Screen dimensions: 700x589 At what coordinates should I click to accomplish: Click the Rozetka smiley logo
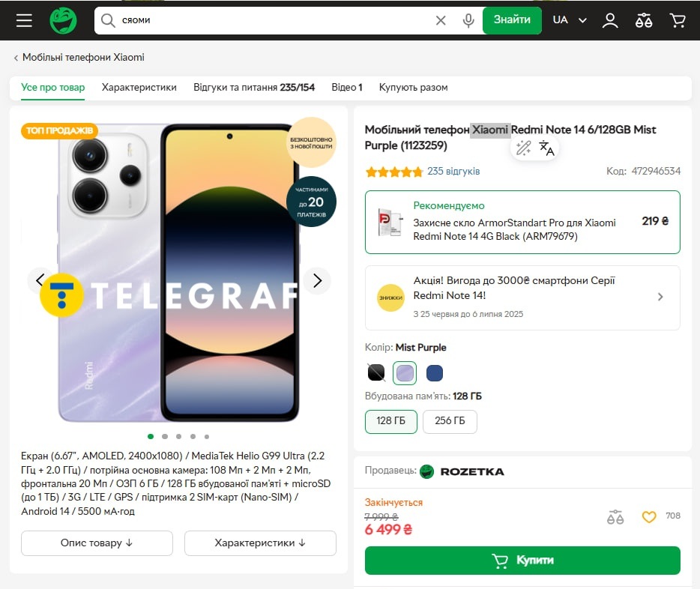point(64,20)
